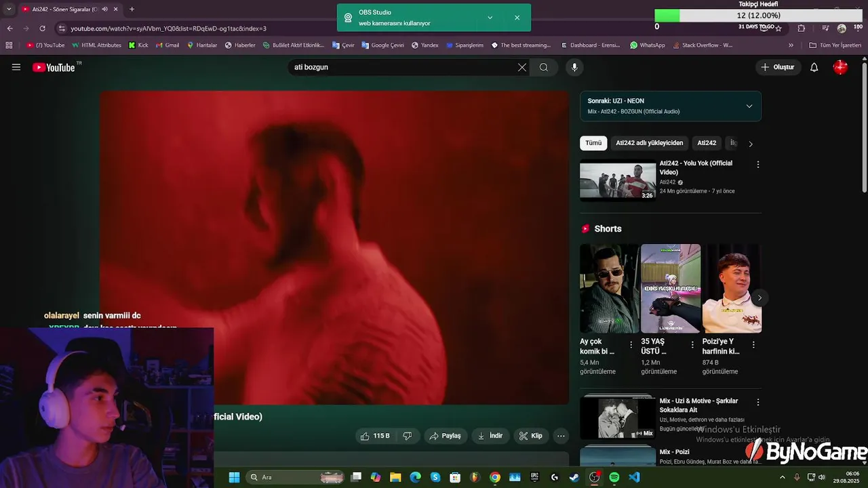Open Epic Games from the taskbar
This screenshot has height=488, width=868.
[534, 477]
